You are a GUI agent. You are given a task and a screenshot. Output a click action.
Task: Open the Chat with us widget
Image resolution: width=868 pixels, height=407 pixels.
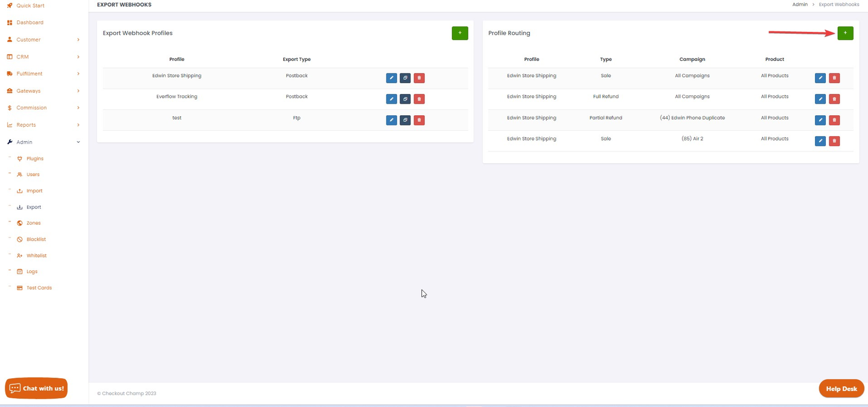click(x=36, y=388)
